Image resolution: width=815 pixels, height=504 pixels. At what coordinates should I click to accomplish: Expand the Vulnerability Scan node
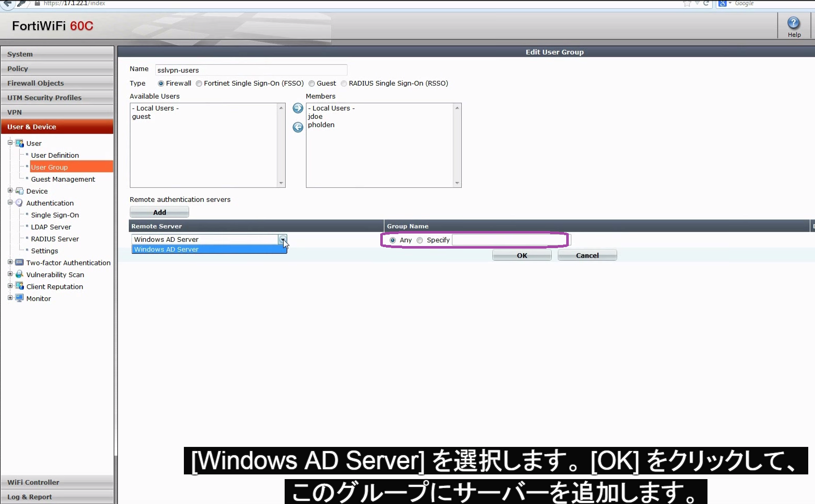[10, 274]
